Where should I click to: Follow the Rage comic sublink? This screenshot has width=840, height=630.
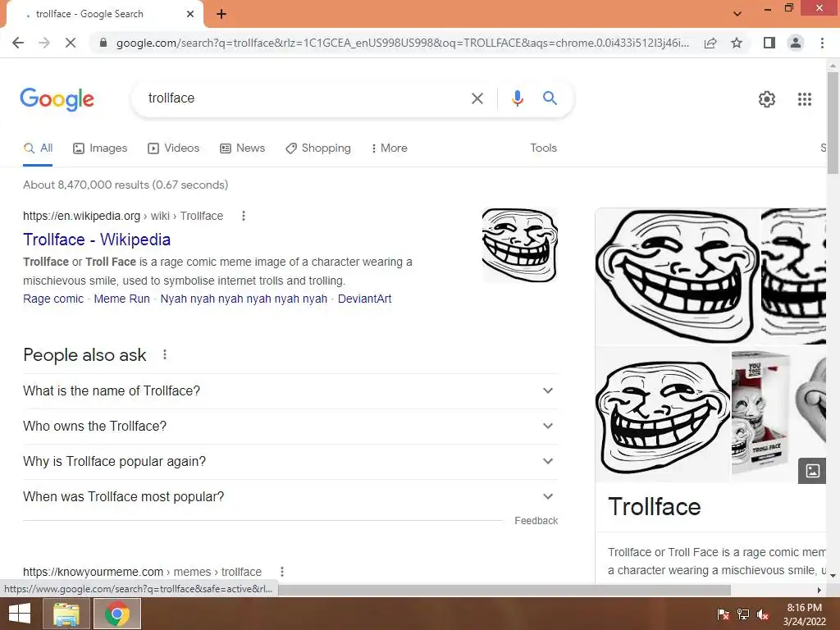[53, 299]
